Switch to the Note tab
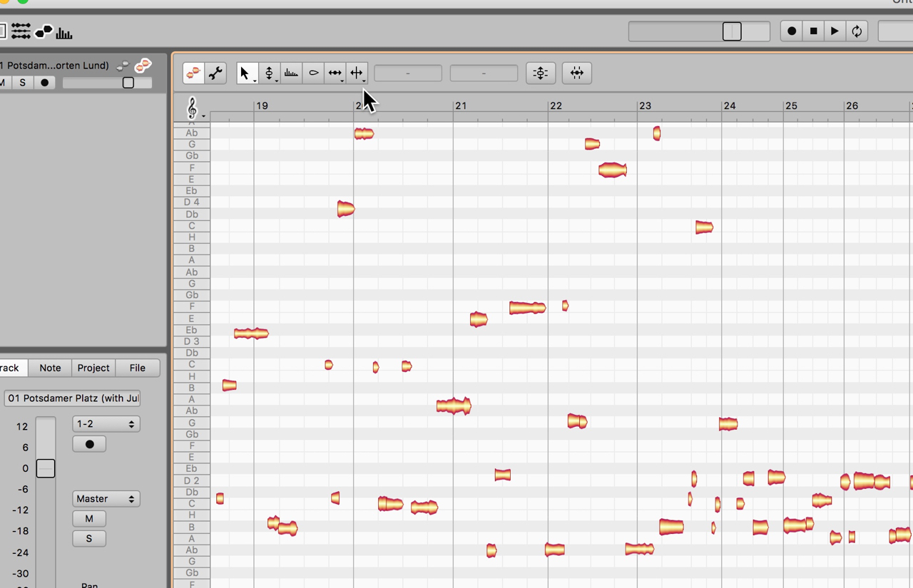913x588 pixels. click(50, 368)
